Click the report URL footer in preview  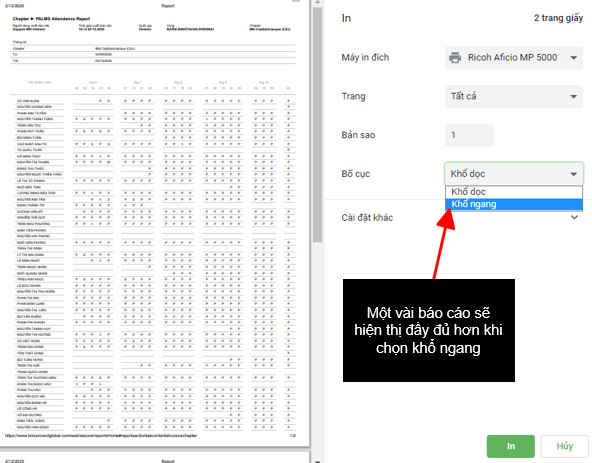101,436
